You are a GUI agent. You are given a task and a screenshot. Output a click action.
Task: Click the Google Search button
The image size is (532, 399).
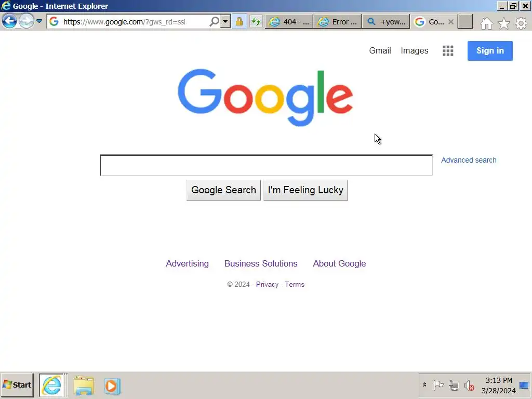point(223,190)
